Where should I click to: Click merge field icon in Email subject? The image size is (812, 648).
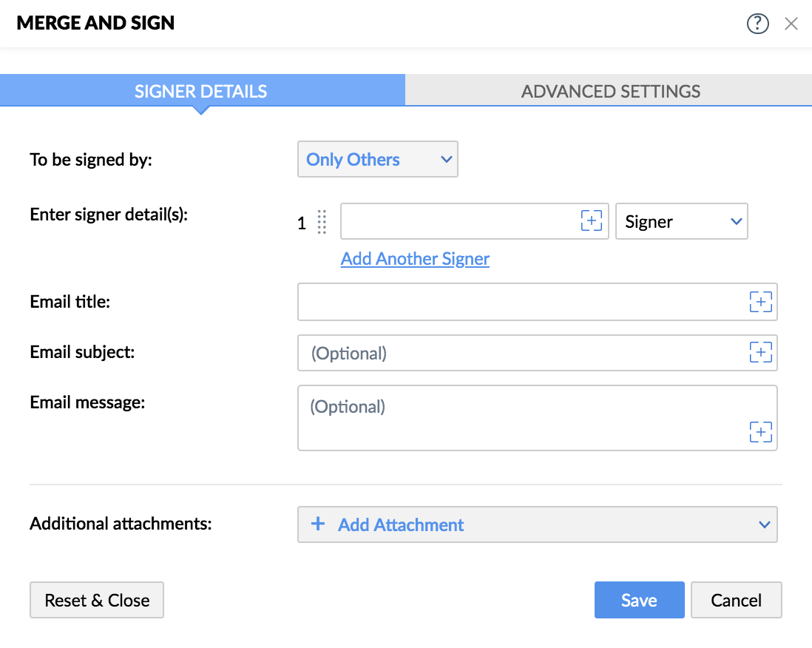coord(761,352)
